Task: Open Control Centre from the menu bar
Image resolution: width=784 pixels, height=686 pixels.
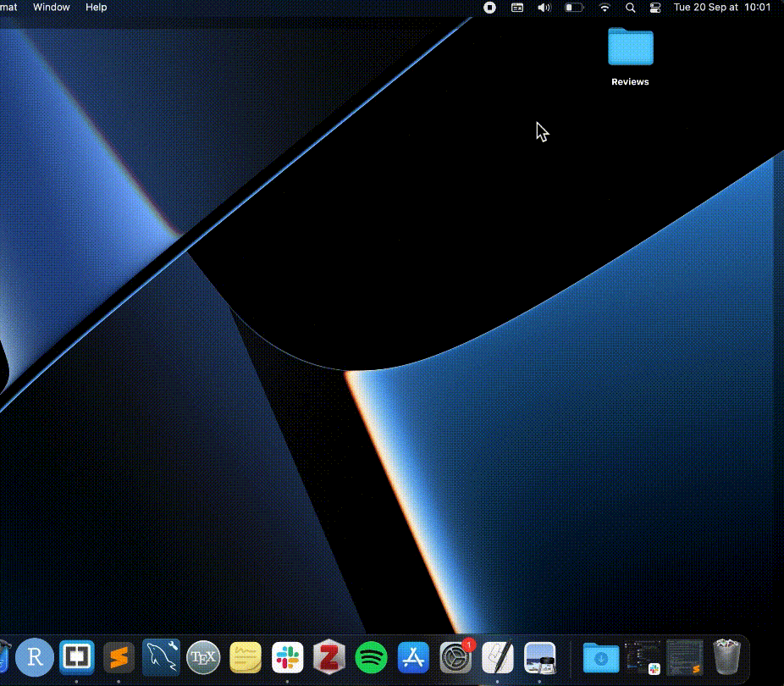Action: 654,8
